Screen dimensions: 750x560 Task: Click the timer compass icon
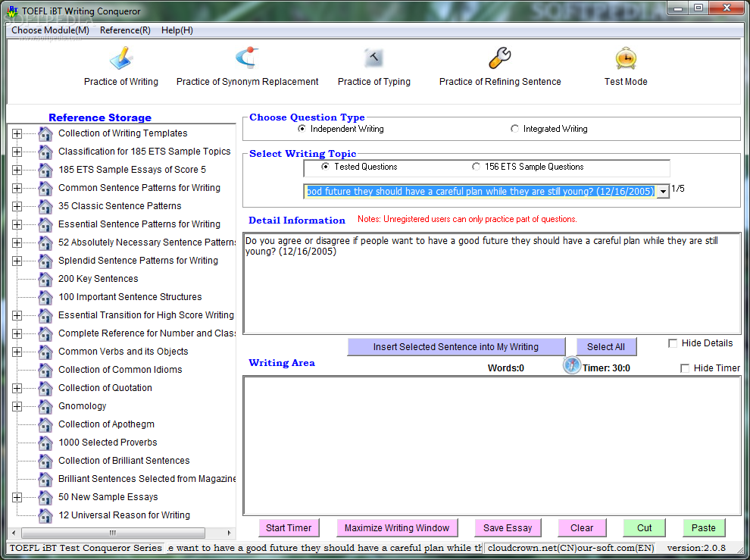(571, 365)
